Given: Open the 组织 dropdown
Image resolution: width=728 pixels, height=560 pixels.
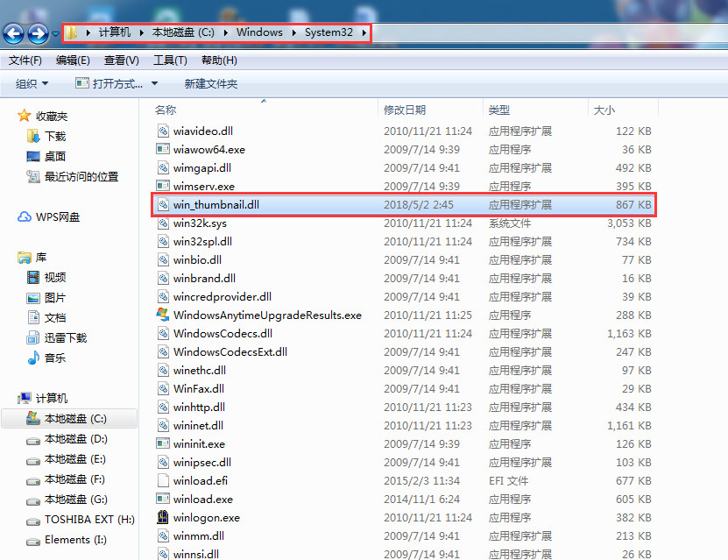Looking at the screenshot, I should pos(32,83).
